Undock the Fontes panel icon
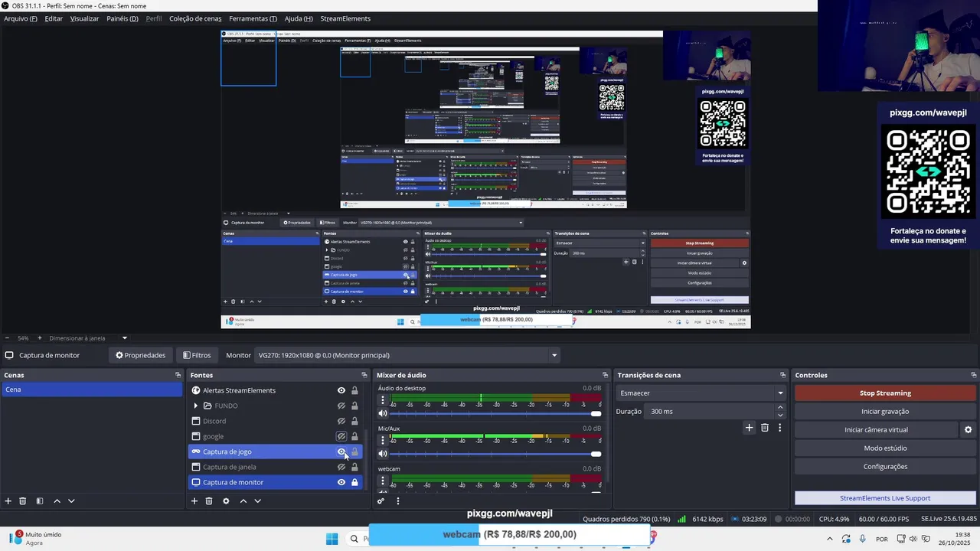 364,375
